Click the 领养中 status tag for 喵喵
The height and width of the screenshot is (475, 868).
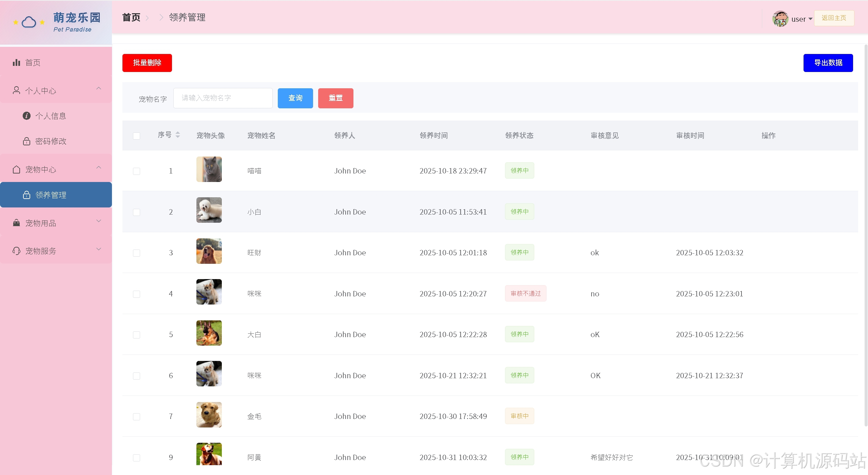point(519,170)
